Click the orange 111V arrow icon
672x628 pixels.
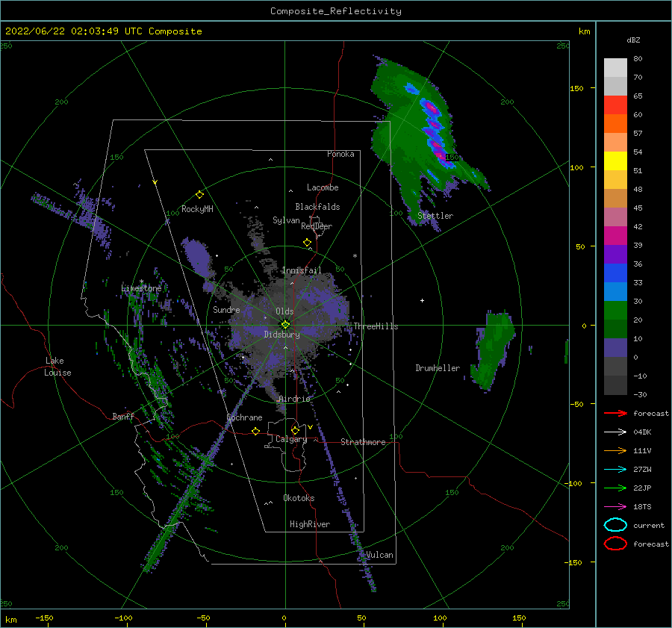615,450
